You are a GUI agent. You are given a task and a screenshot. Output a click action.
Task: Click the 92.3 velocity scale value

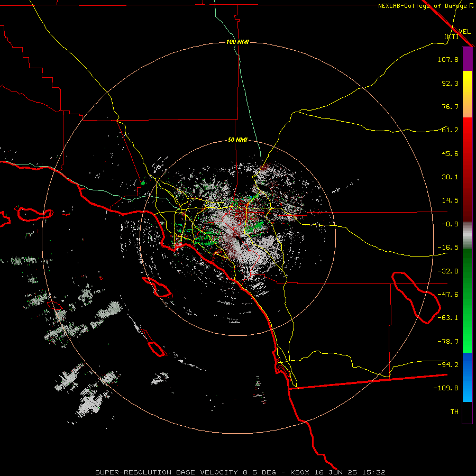tap(450, 83)
